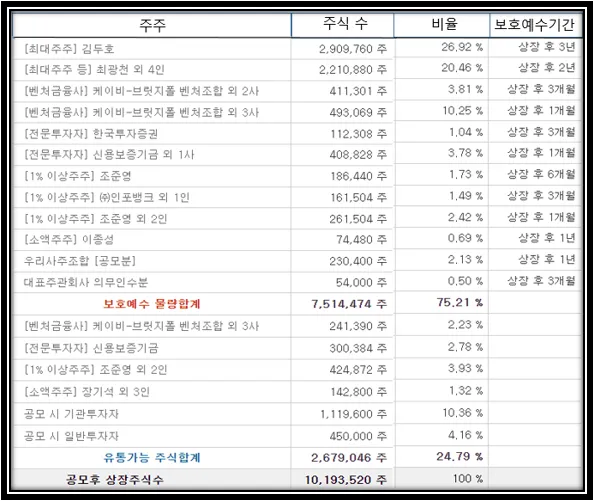
Task: Click the 424,872 주 cell
Action: (358, 370)
